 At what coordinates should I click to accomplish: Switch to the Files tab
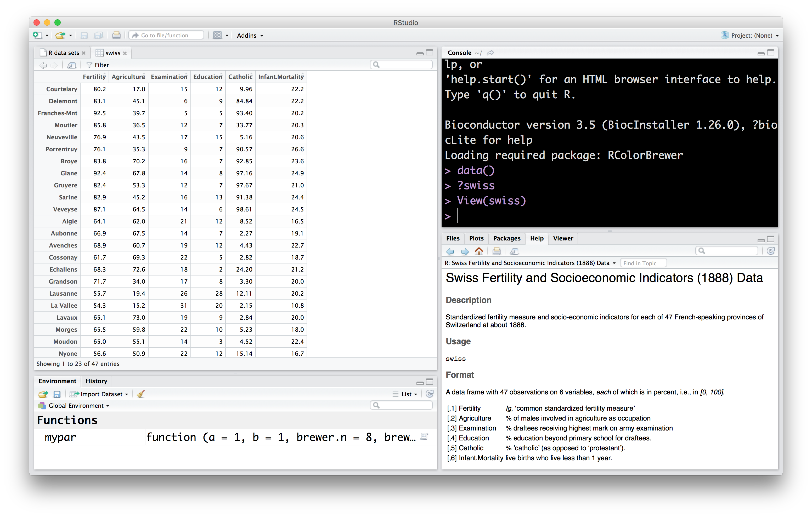point(453,239)
